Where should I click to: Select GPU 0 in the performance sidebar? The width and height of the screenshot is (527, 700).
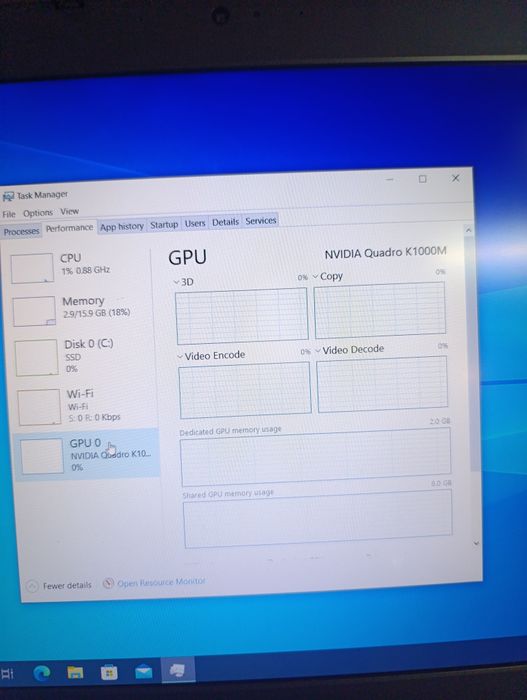coord(87,454)
